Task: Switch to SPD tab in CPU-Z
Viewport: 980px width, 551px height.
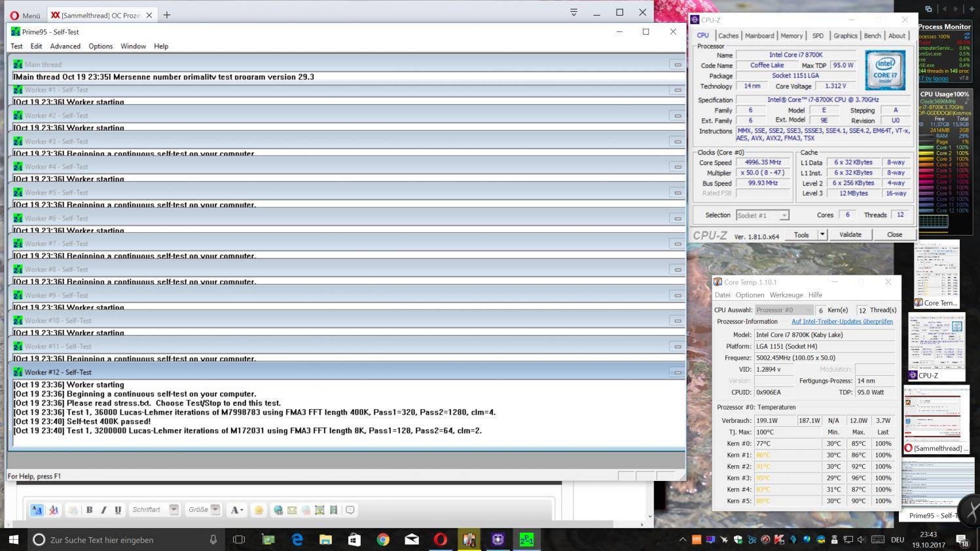Action: (x=818, y=36)
